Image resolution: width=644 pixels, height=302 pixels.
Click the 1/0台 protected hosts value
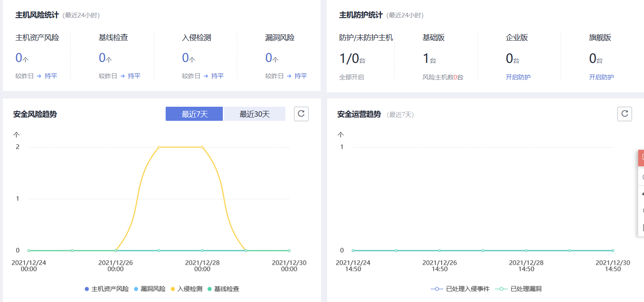pyautogui.click(x=352, y=59)
